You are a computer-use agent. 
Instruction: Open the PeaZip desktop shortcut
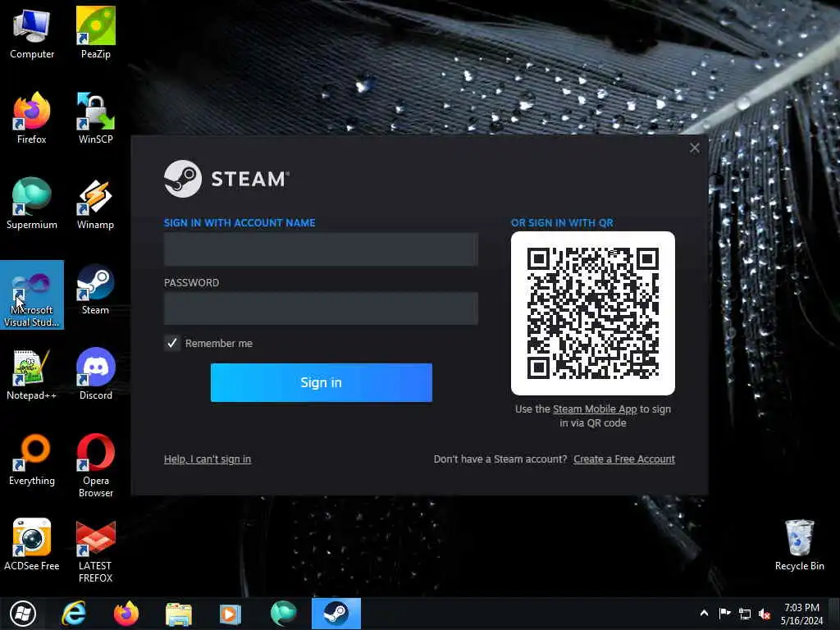95,33
